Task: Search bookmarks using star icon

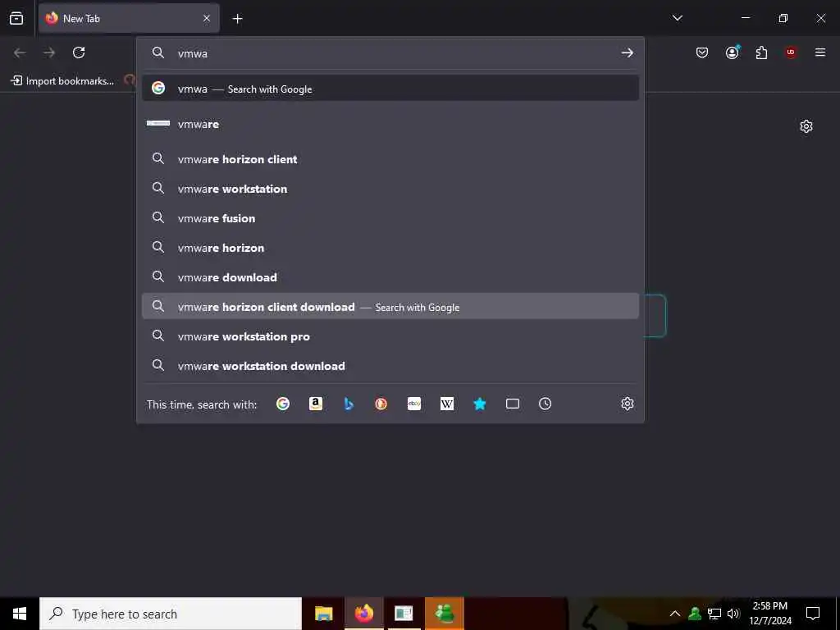Action: coord(480,404)
